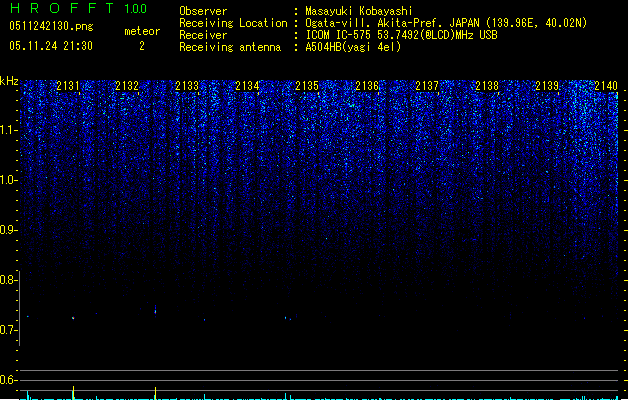This screenshot has height=400, width=629.
Task: Click the Observer field label
Action: [x=203, y=11]
